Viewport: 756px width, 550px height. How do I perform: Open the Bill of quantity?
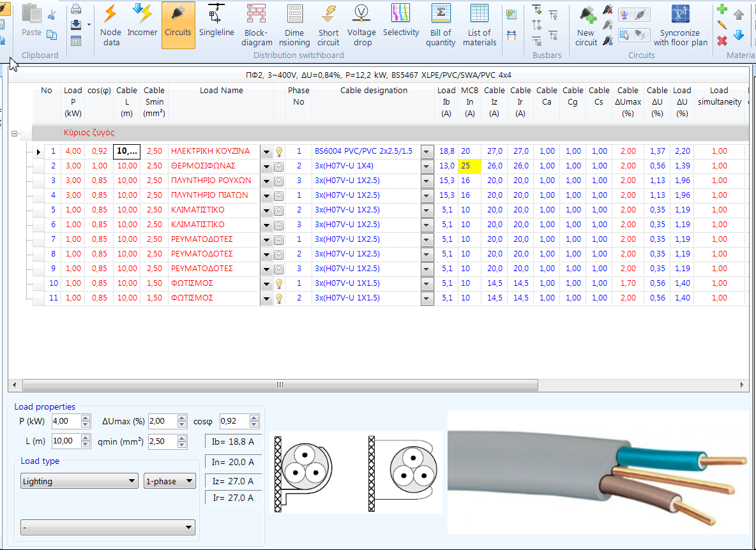coord(440,26)
